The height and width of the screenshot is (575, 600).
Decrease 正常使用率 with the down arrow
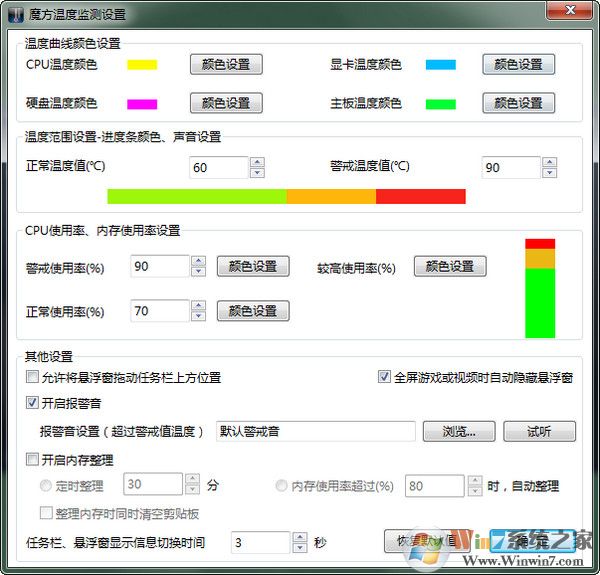coord(198,316)
